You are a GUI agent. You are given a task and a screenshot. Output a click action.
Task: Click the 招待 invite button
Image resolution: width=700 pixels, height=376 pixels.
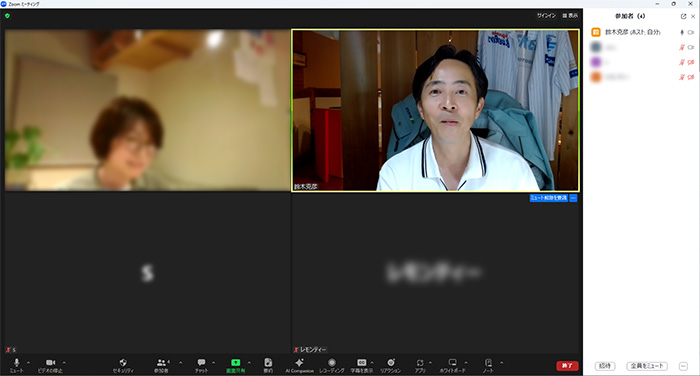[605, 366]
